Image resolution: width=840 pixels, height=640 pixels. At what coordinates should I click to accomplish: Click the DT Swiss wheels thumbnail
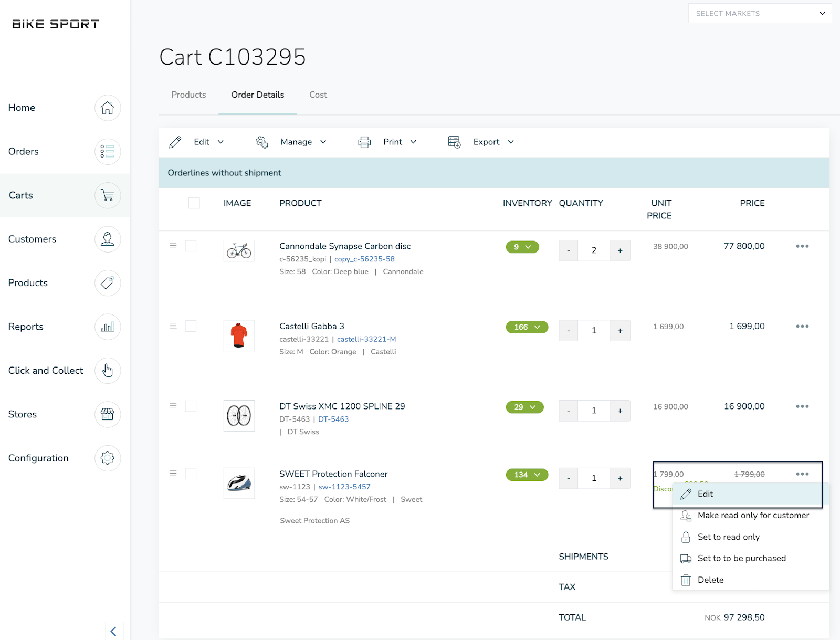click(239, 416)
